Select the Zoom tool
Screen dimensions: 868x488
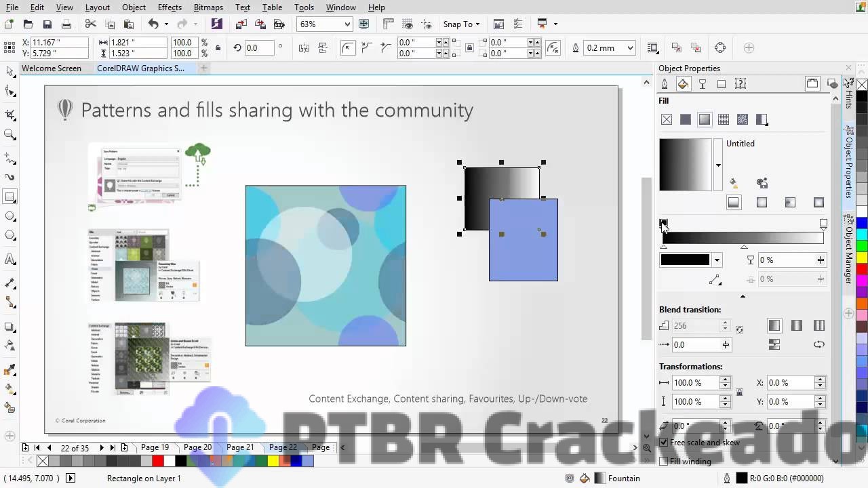[x=10, y=134]
